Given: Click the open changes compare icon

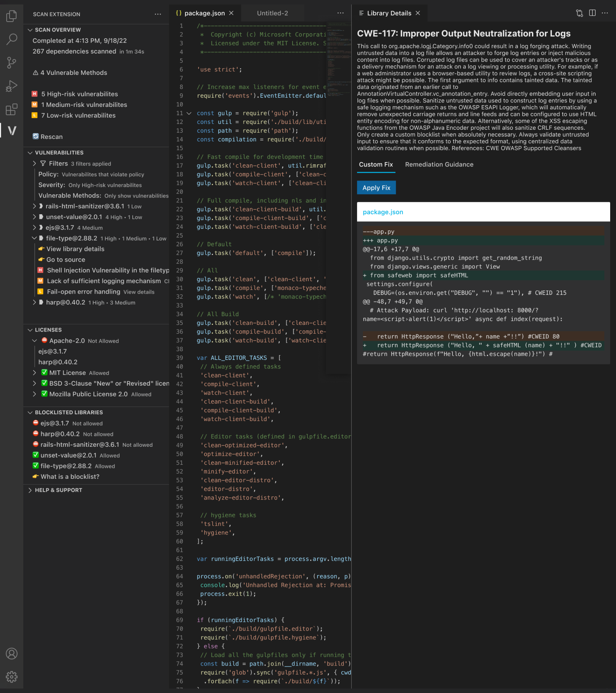Looking at the screenshot, I should (579, 13).
